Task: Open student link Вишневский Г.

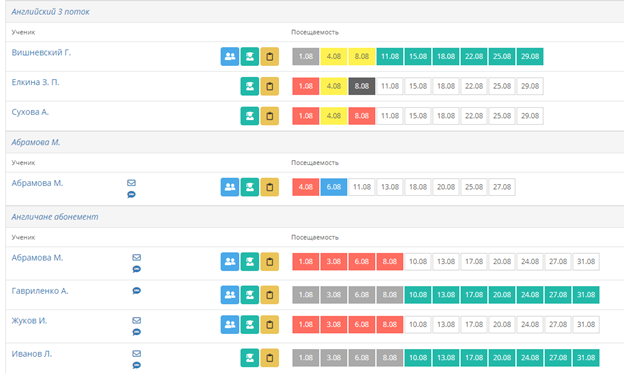Action: pos(41,53)
